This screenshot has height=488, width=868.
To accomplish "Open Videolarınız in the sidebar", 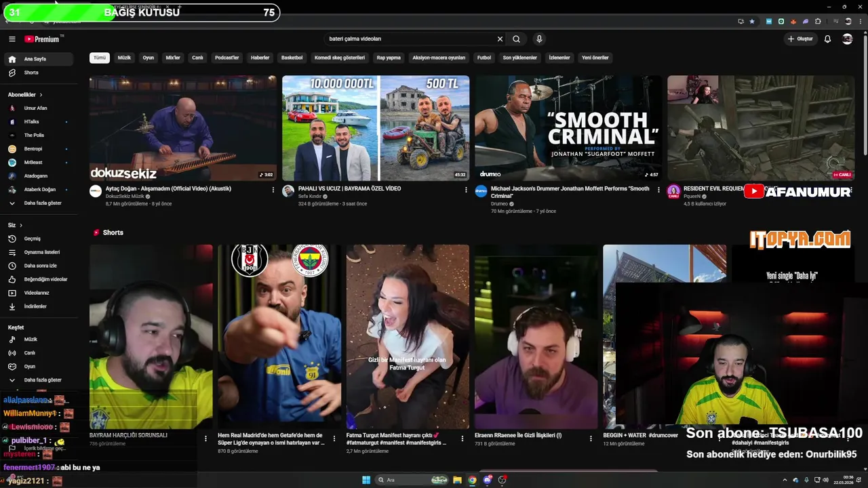I will click(39, 293).
